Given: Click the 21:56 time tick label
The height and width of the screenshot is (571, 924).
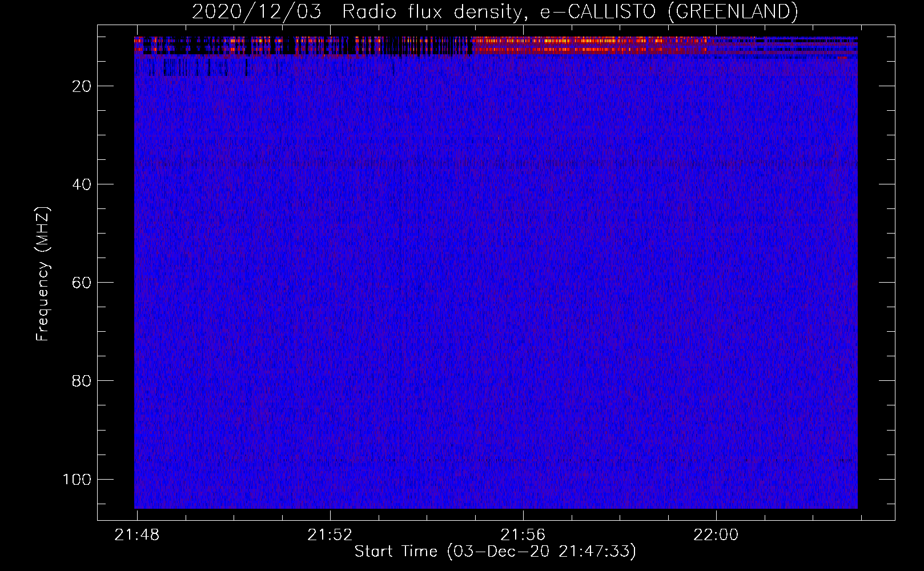Looking at the screenshot, I should coord(523,535).
